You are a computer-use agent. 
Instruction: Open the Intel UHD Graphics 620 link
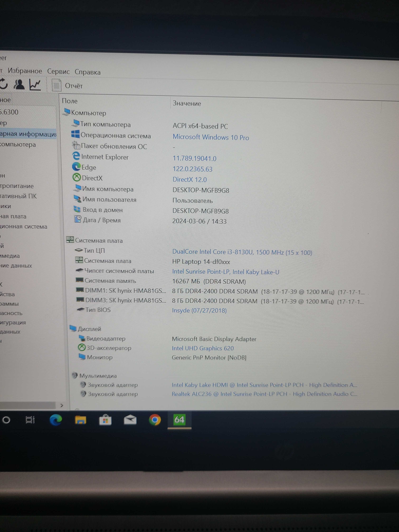point(203,348)
